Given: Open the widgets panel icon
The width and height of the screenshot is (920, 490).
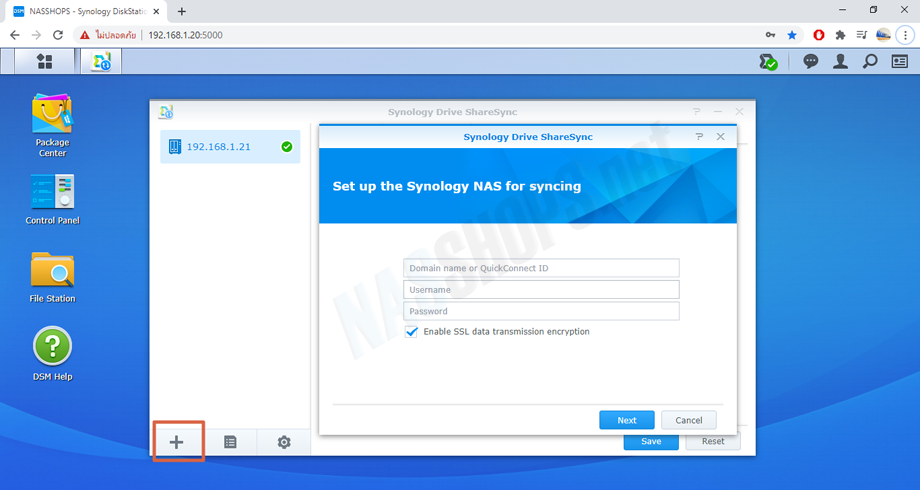Looking at the screenshot, I should (899, 61).
